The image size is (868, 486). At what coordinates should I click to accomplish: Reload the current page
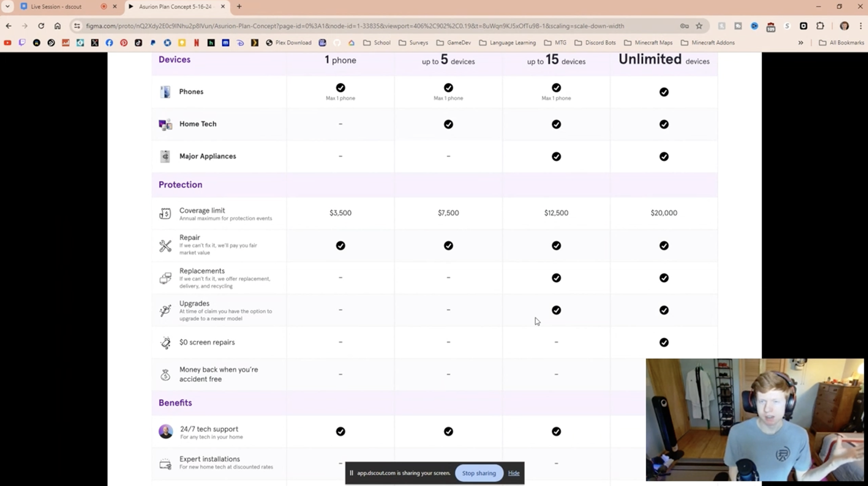point(41,26)
